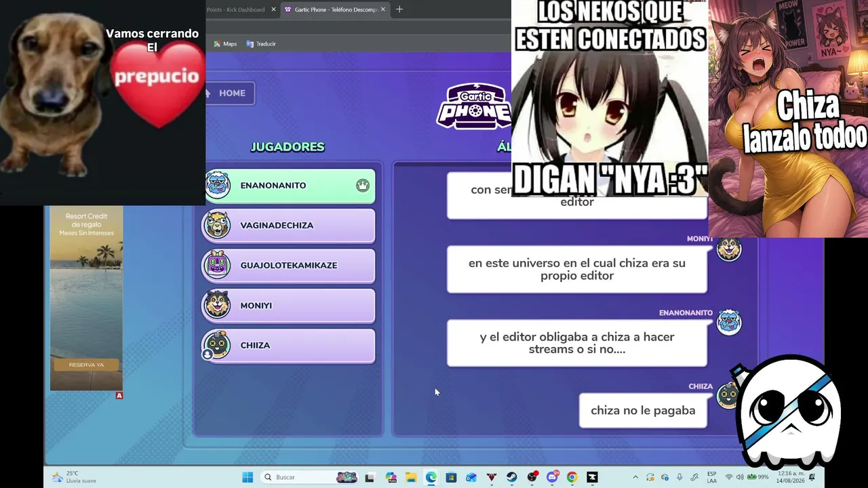Open a new browser tab
The image size is (868, 488).
click(399, 9)
